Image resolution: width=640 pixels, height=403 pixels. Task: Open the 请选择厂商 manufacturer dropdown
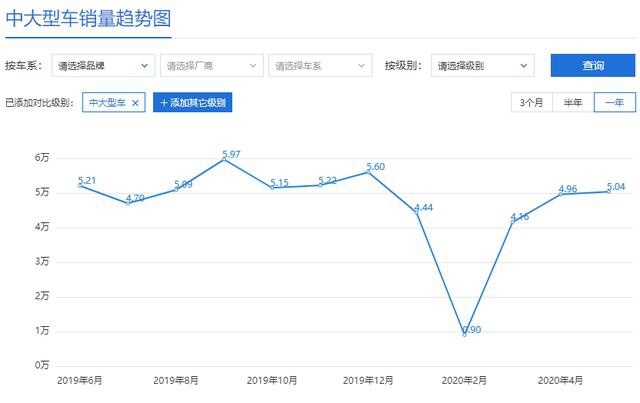pyautogui.click(x=211, y=65)
